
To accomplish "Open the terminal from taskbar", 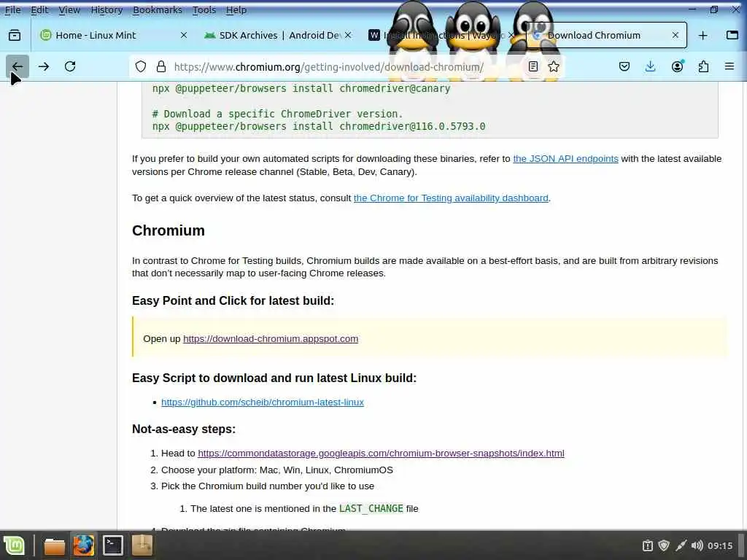I will (113, 545).
